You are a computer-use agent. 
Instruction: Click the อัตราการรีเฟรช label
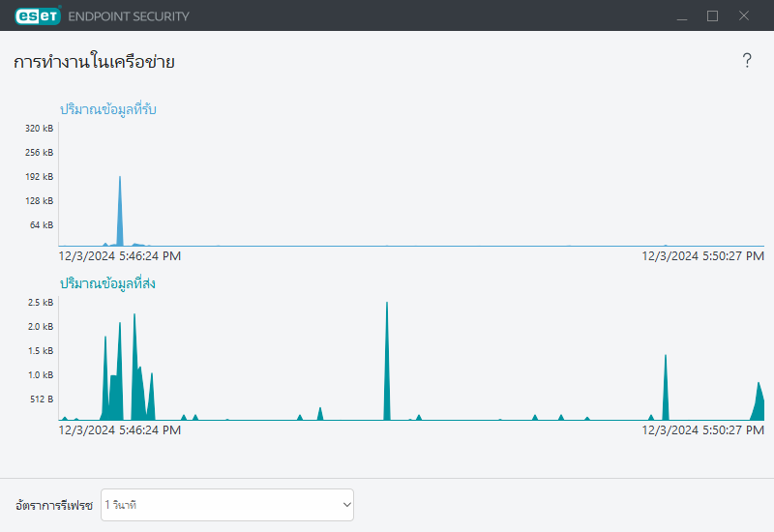tap(54, 505)
